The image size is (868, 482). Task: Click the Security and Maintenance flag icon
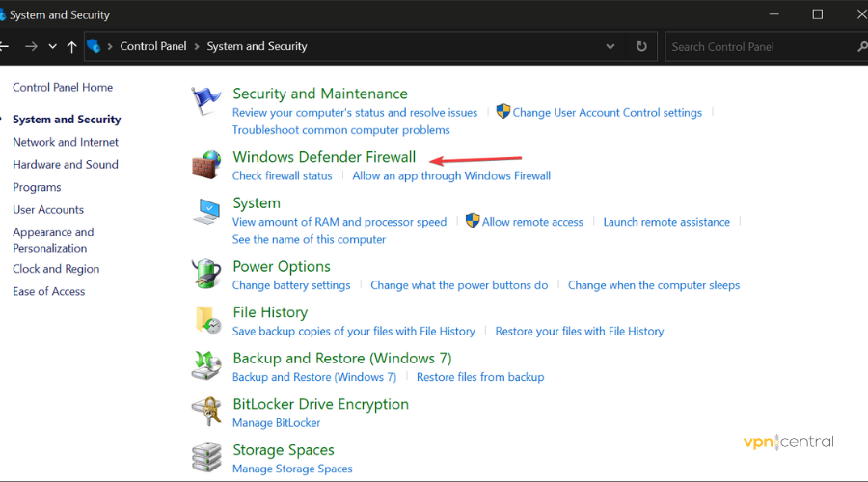(x=206, y=100)
